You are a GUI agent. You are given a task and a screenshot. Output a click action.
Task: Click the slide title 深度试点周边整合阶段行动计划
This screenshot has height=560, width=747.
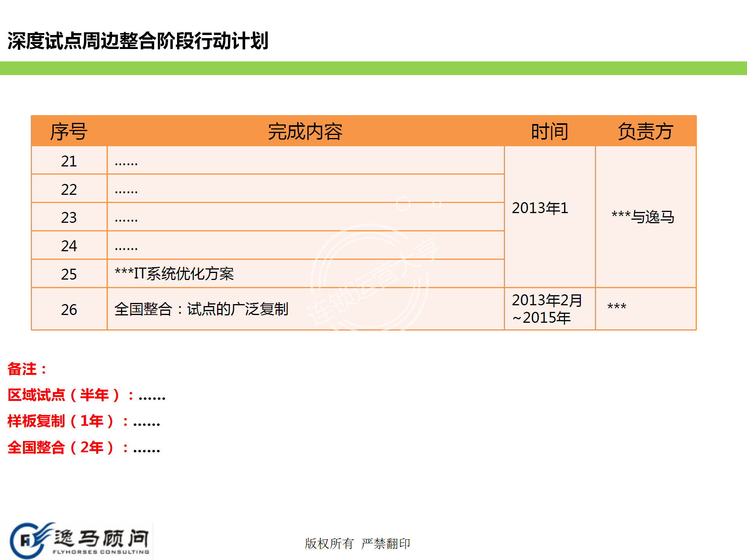(x=138, y=41)
